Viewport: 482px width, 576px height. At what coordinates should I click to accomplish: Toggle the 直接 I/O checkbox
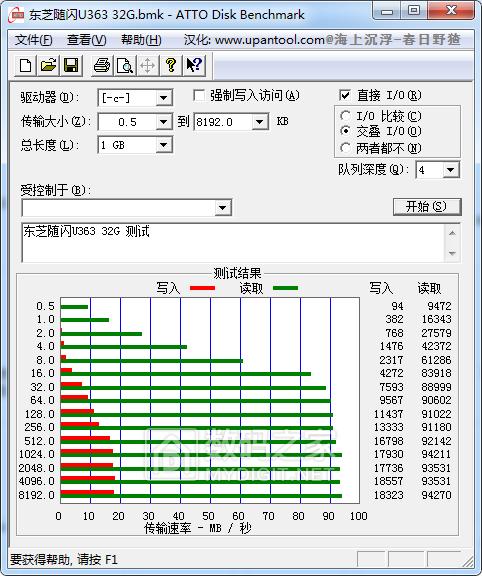point(345,96)
